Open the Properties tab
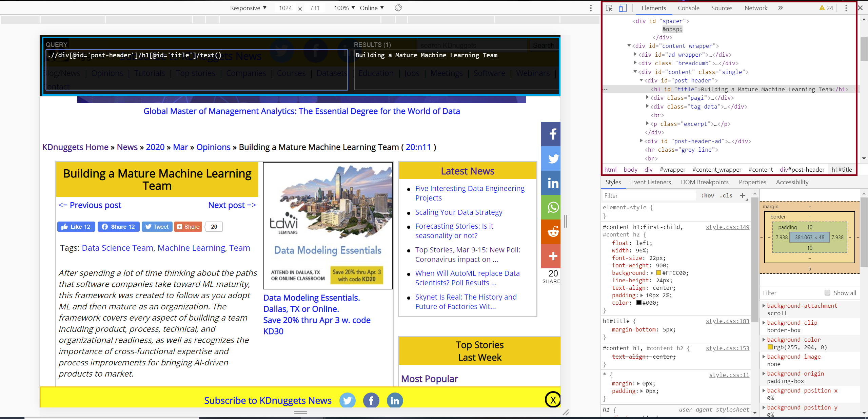The height and width of the screenshot is (419, 868). point(752,182)
